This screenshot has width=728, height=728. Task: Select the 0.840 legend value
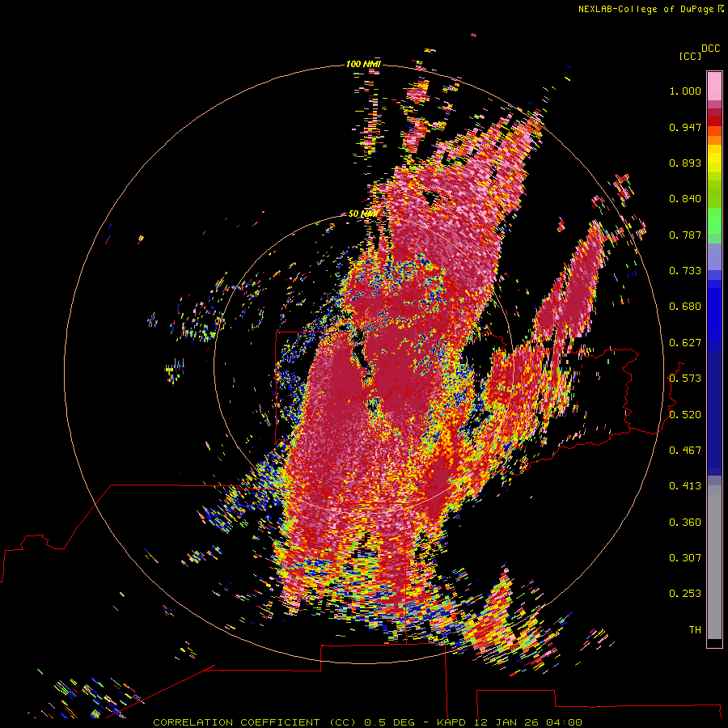coord(685,199)
